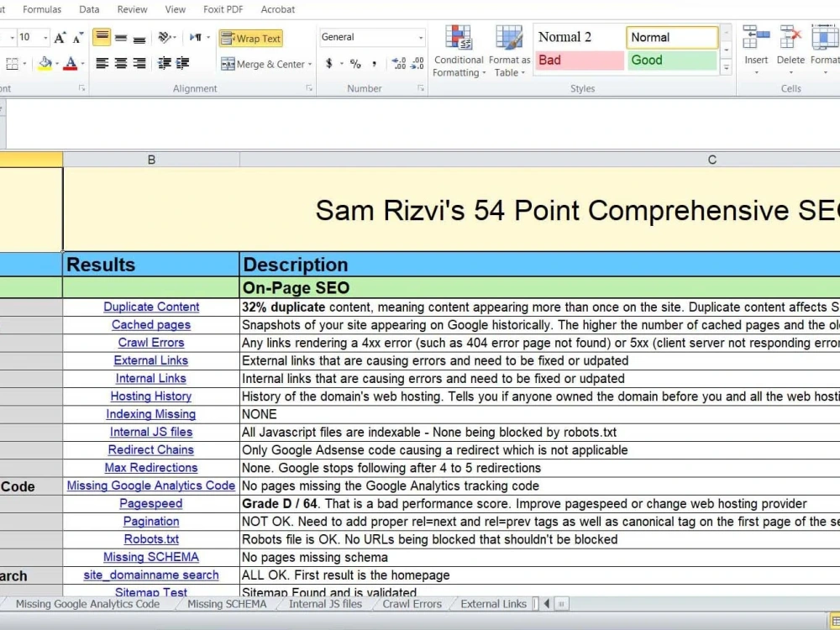This screenshot has height=630, width=840.
Task: Toggle Wrap Text
Action: (x=251, y=39)
